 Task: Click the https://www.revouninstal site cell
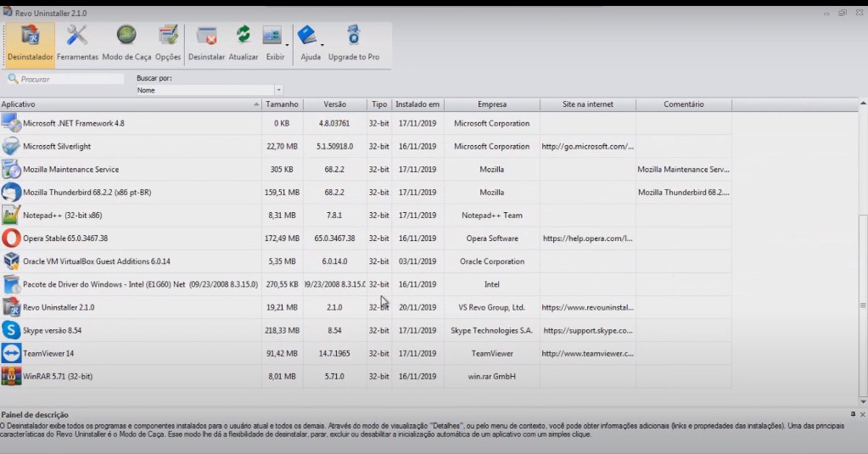[x=588, y=306]
